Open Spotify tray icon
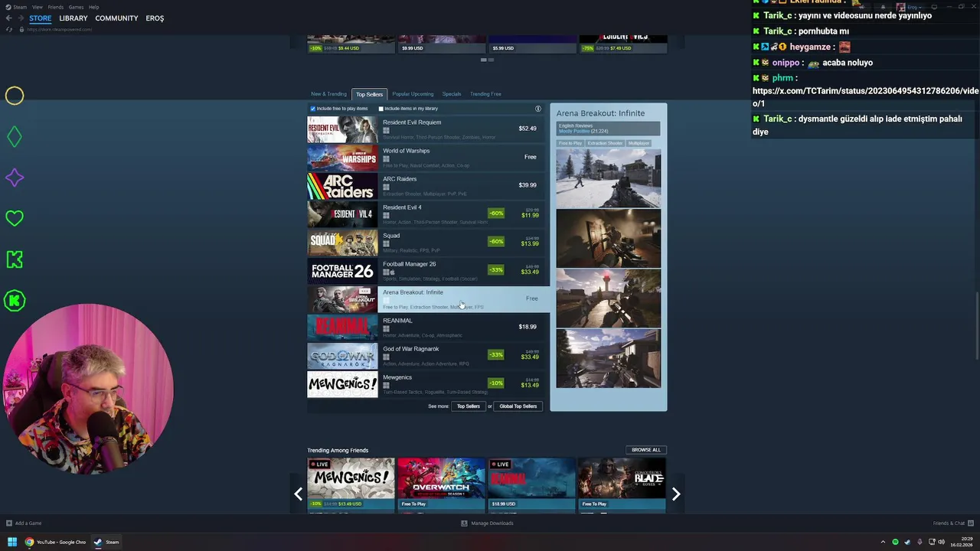This screenshot has height=551, width=980. (895, 542)
